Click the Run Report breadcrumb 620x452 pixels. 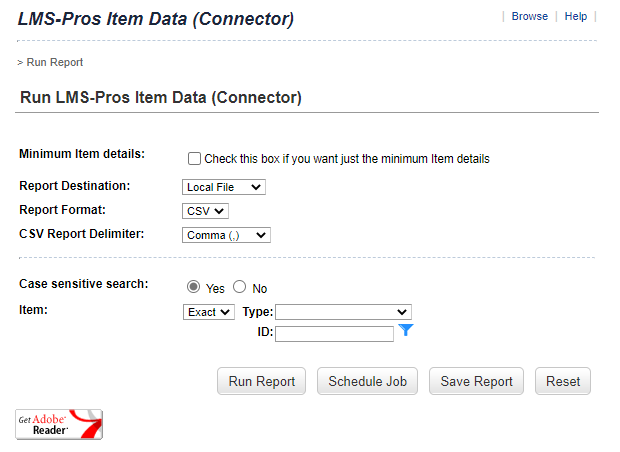[x=55, y=62]
